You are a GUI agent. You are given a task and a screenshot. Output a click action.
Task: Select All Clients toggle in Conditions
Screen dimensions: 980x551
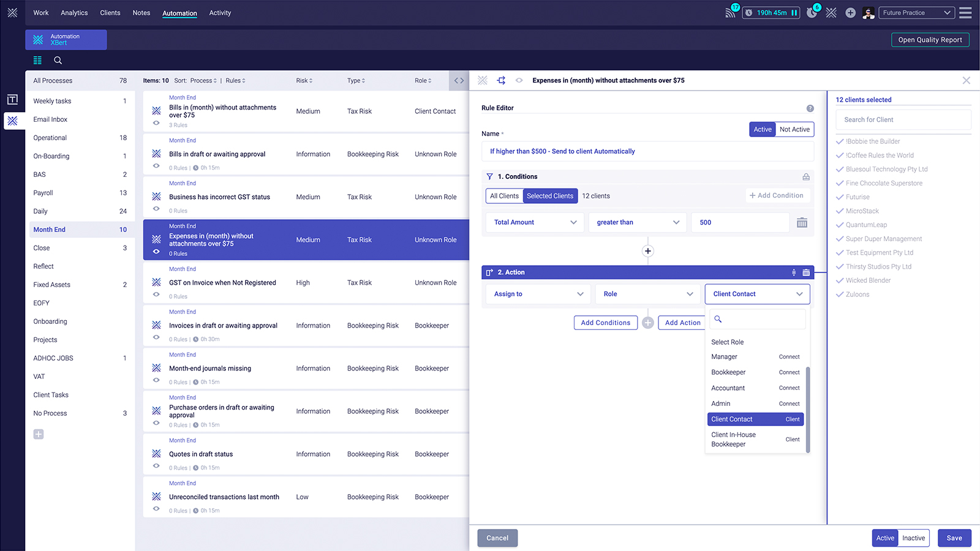coord(504,196)
